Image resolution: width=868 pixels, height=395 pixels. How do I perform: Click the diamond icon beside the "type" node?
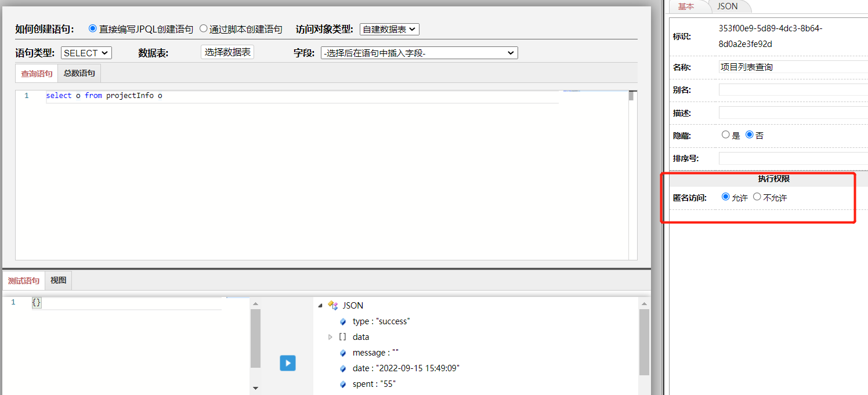pos(342,321)
